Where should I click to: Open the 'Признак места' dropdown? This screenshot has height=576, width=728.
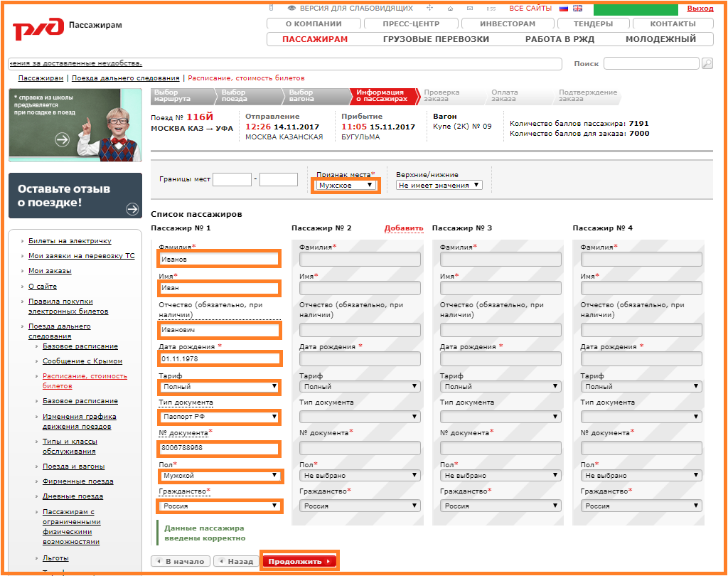click(346, 185)
